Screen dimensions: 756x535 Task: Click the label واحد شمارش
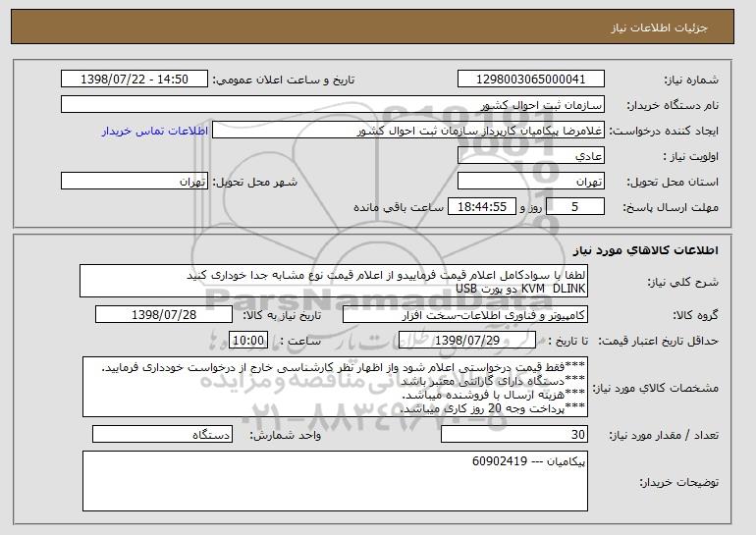click(286, 436)
